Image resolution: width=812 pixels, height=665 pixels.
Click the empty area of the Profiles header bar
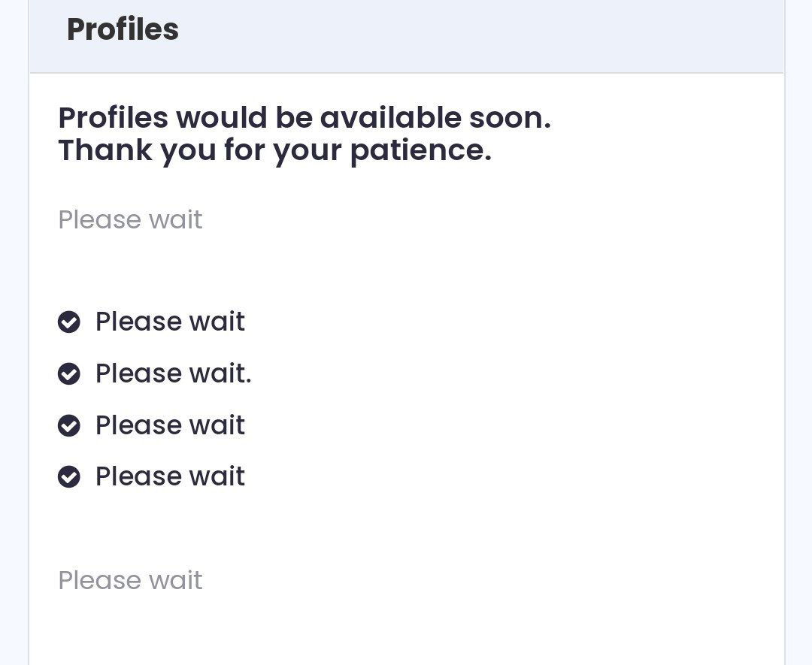482,36
